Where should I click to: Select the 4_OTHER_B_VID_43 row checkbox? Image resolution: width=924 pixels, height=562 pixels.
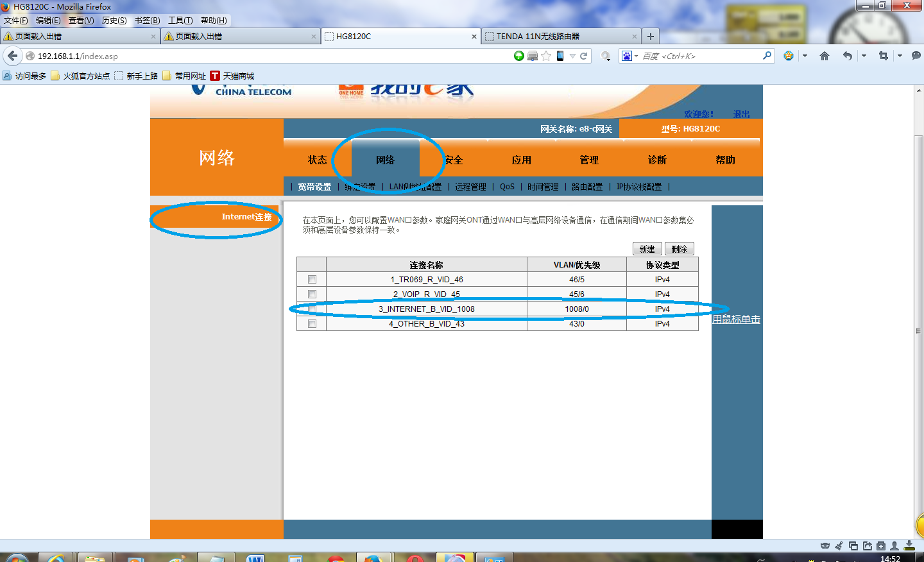[312, 324]
